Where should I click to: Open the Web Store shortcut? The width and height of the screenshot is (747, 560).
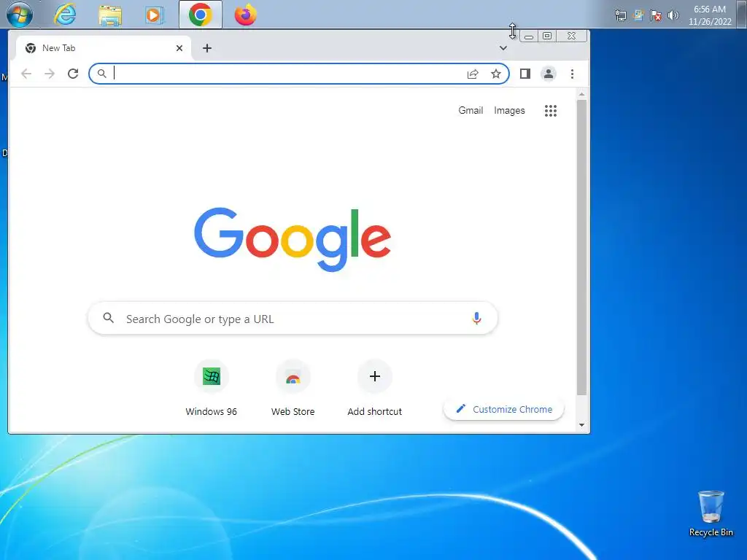pos(293,389)
